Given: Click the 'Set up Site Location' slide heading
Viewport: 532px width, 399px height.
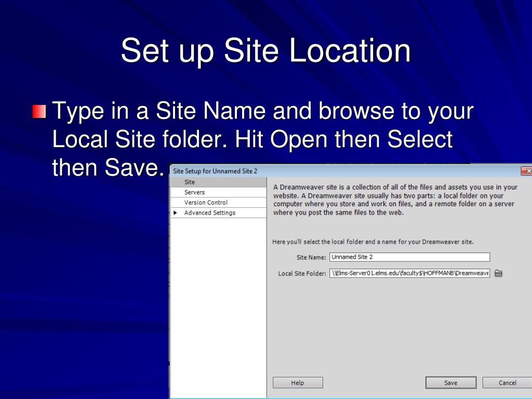Looking at the screenshot, I should point(265,50).
